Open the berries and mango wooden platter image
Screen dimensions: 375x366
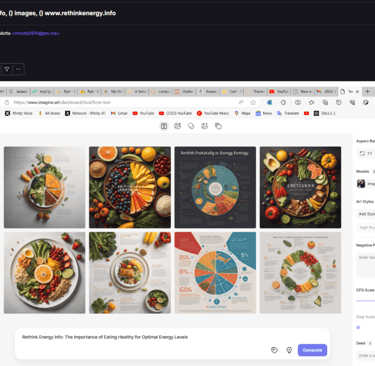[x=130, y=187]
